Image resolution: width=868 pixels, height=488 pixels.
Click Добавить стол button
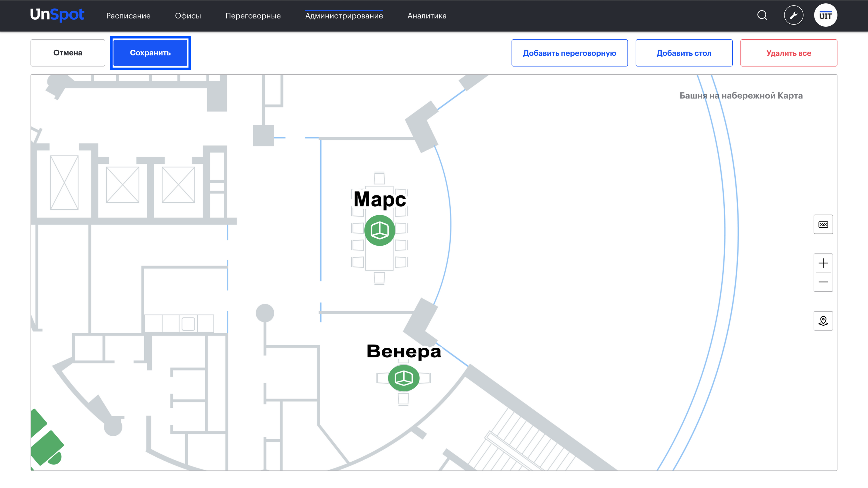click(x=684, y=53)
